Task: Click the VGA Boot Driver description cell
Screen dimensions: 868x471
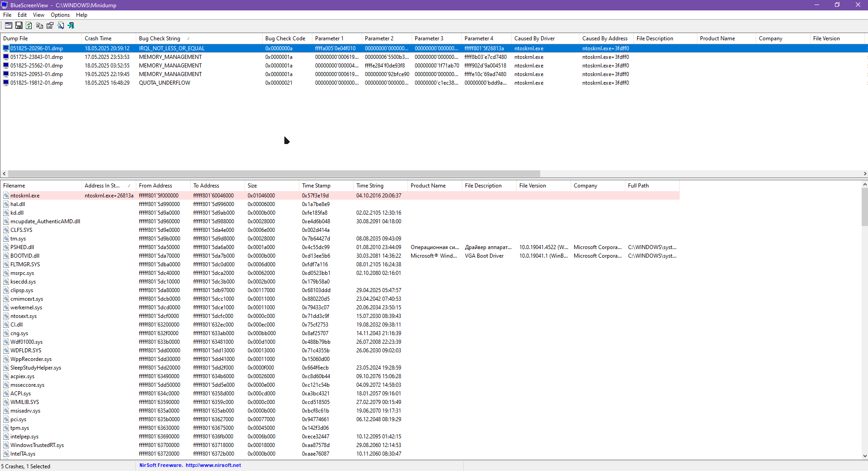Action: point(484,256)
